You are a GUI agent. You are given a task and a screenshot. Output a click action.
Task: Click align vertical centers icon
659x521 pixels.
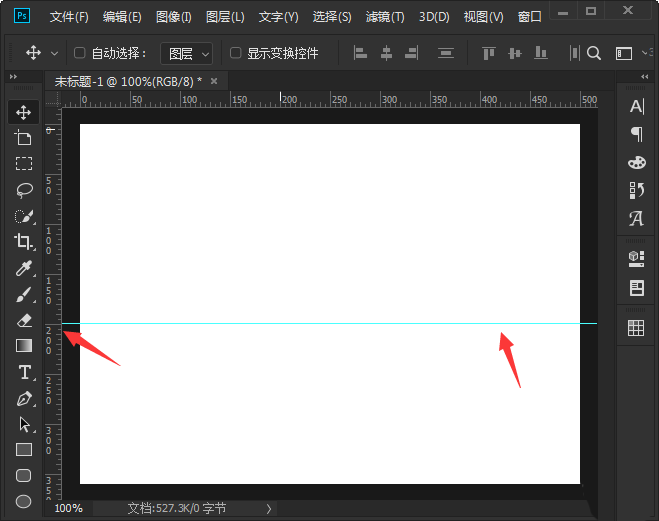tap(514, 53)
